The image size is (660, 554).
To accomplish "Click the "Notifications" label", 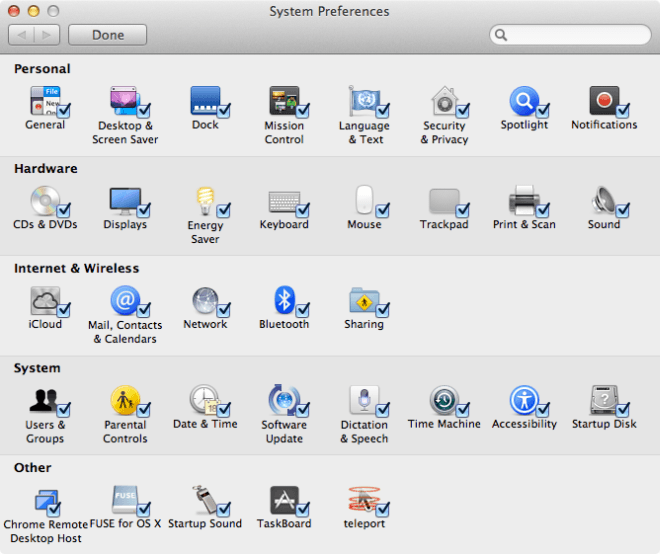I will click(604, 125).
